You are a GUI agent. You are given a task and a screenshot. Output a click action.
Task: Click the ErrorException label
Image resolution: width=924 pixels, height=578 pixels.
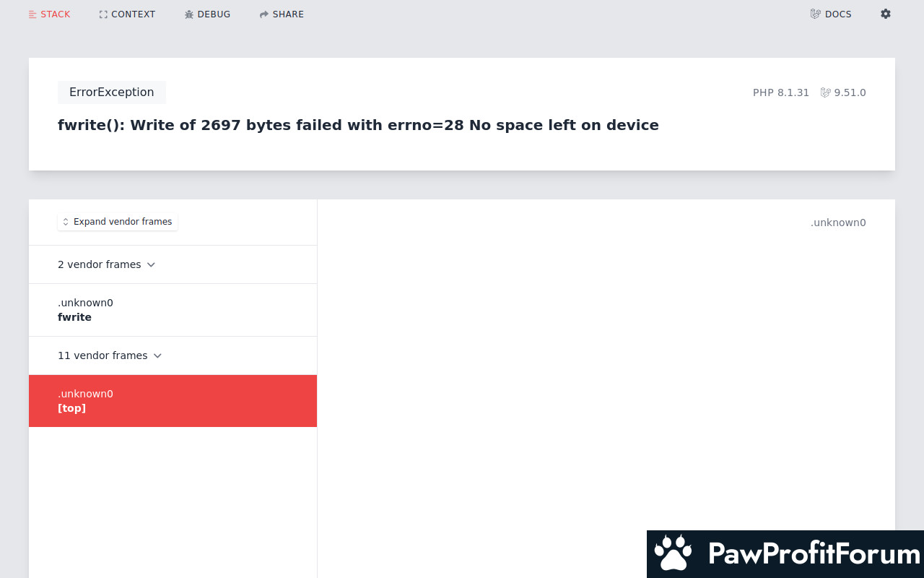click(112, 92)
